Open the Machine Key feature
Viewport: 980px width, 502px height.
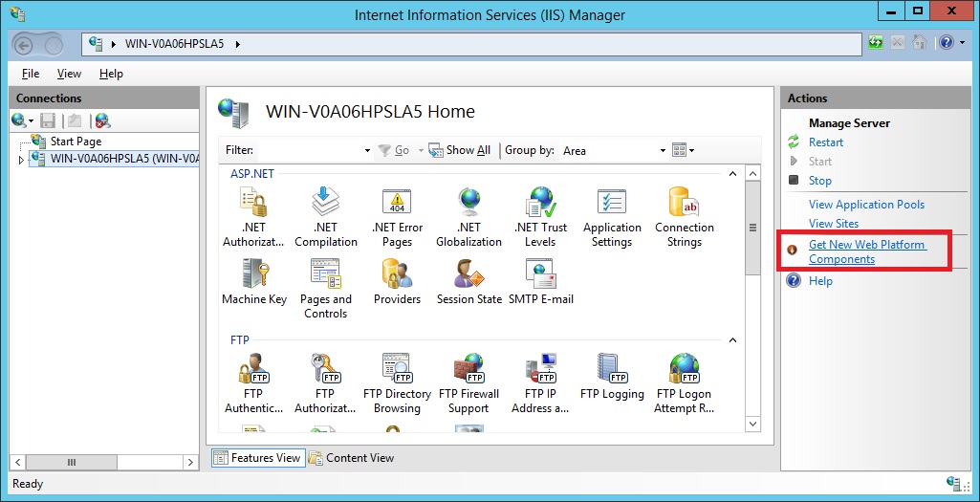click(254, 281)
